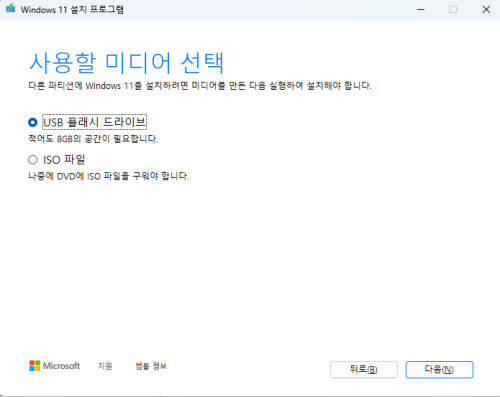Click the description starting with 다른 파티션에 Windows 11
500x397 pixels.
pyautogui.click(x=200, y=86)
